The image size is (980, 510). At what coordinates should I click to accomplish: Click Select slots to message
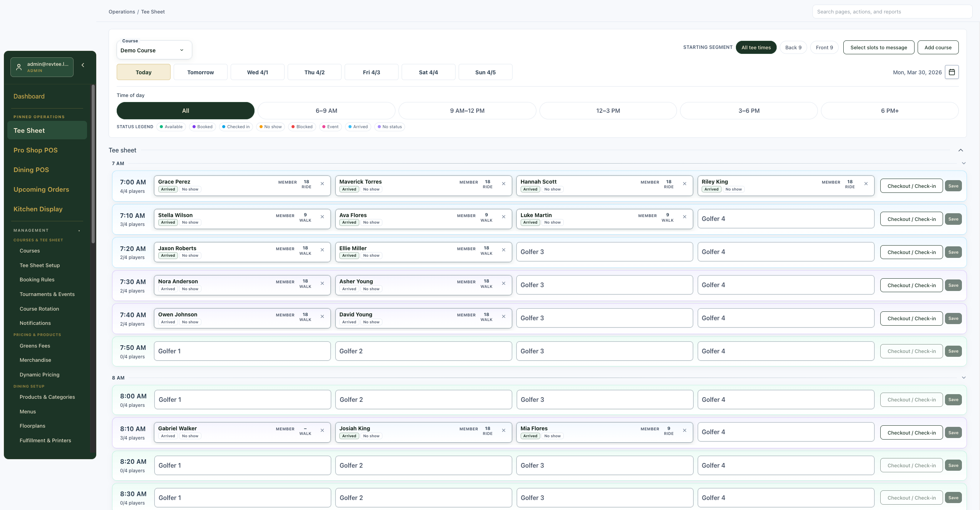pos(878,47)
